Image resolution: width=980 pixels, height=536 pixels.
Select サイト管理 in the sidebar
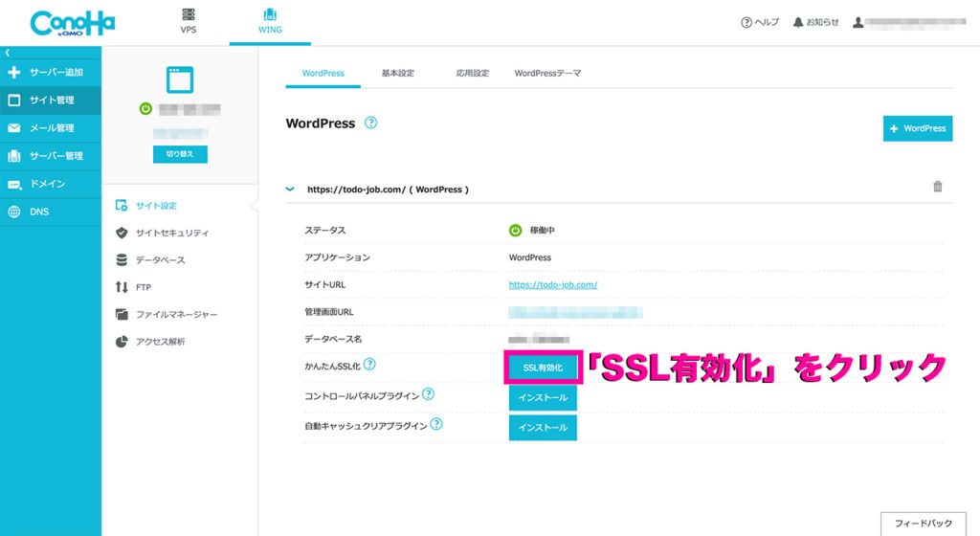(51, 100)
